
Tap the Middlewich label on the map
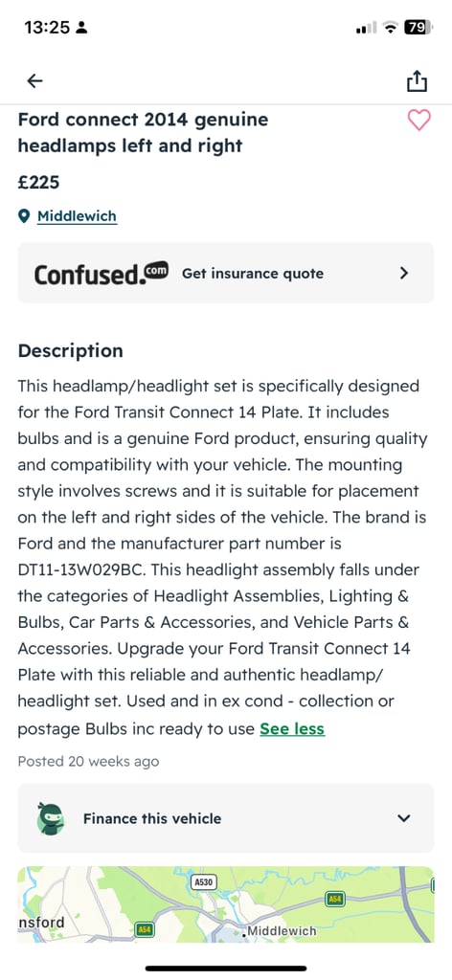point(282,931)
